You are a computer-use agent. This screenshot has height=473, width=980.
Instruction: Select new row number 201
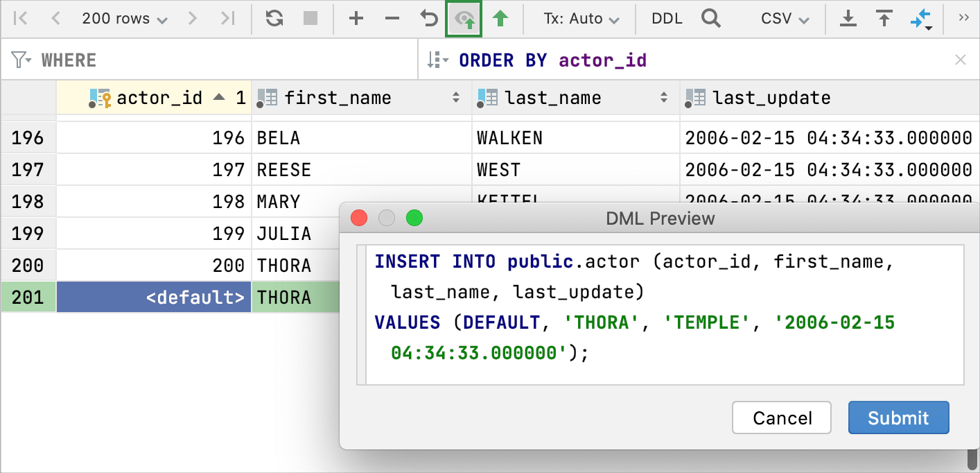[x=28, y=298]
